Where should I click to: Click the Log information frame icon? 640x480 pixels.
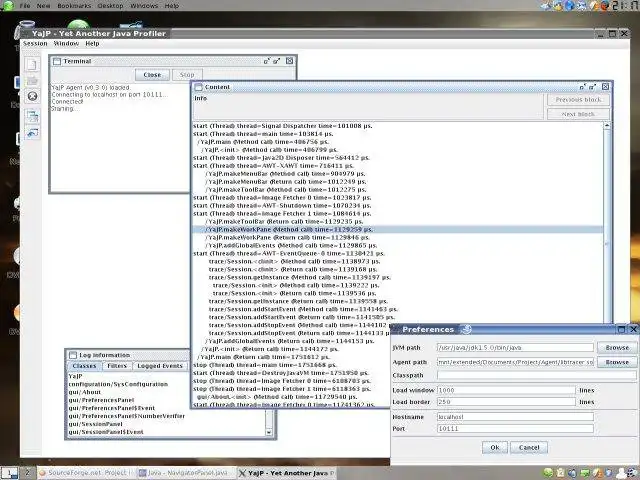pyautogui.click(x=73, y=355)
